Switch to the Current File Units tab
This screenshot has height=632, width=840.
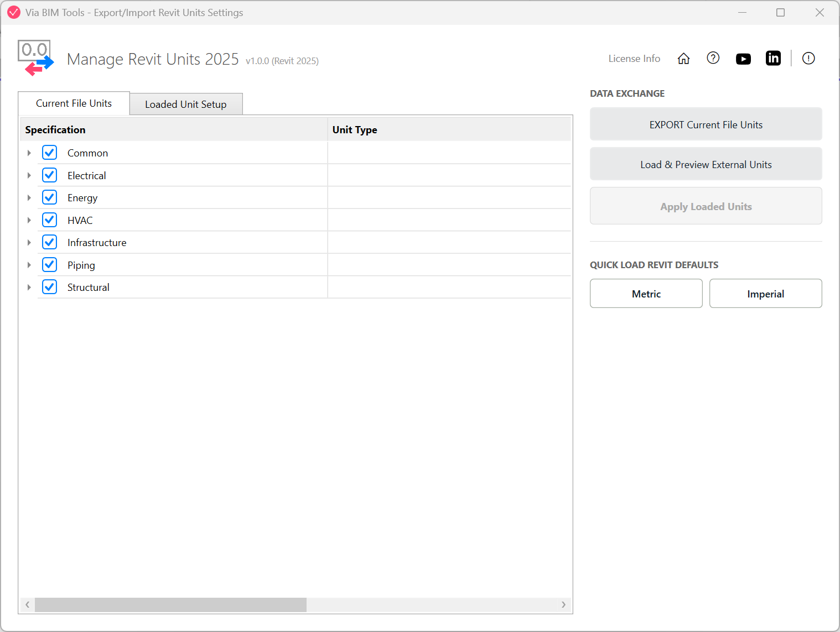click(74, 103)
